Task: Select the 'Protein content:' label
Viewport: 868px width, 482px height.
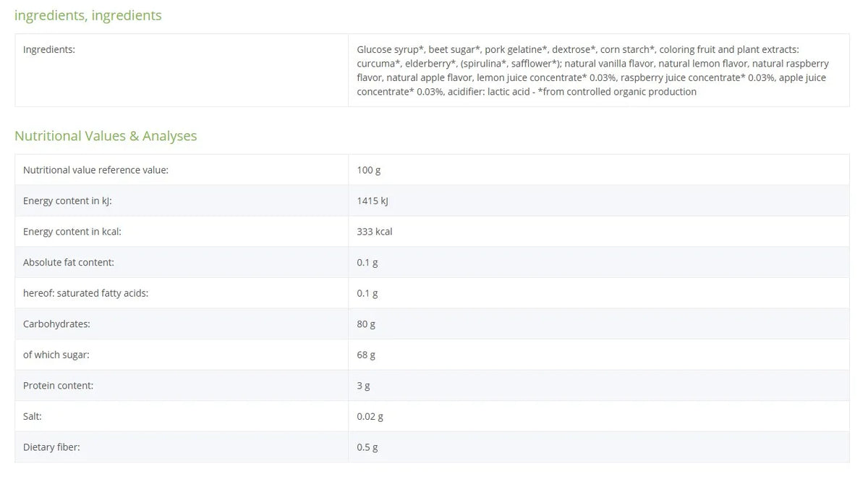Action: (58, 386)
